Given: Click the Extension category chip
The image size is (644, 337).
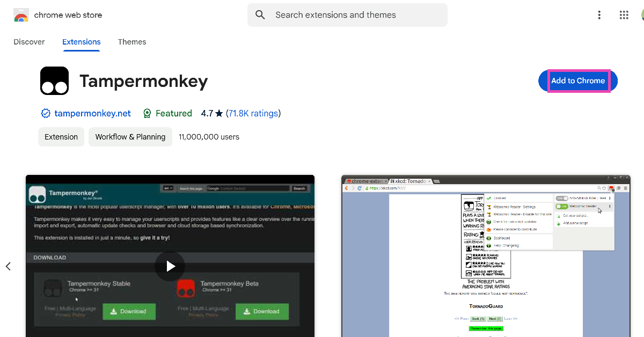Looking at the screenshot, I should [61, 137].
